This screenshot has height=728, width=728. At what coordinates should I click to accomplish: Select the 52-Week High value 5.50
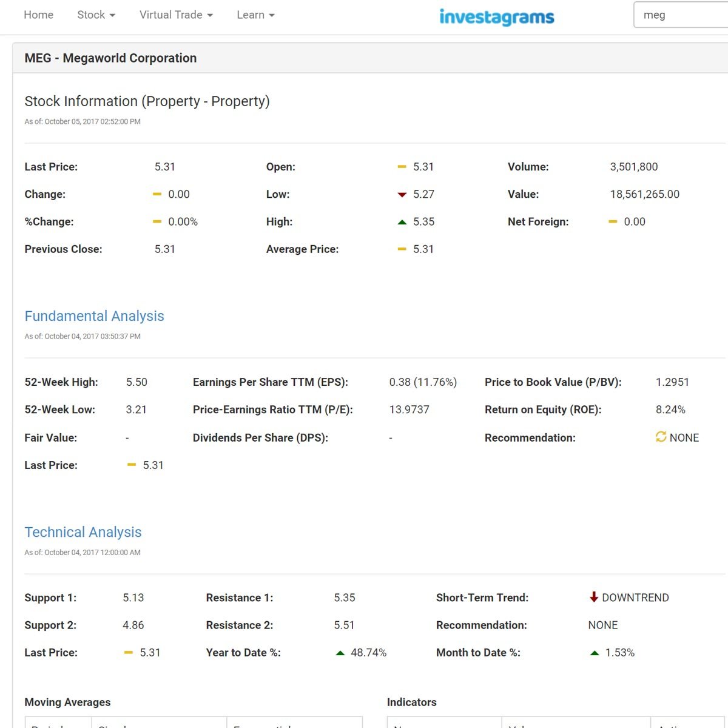(136, 382)
